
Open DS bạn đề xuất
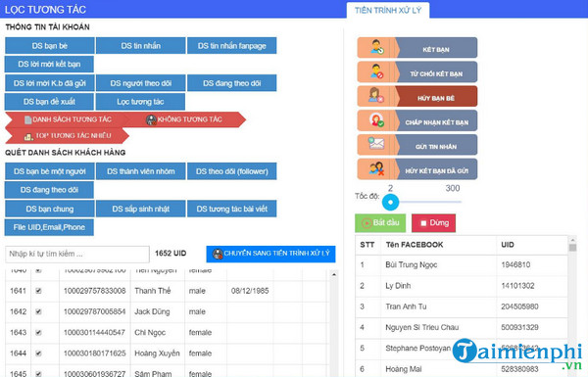[x=49, y=102]
